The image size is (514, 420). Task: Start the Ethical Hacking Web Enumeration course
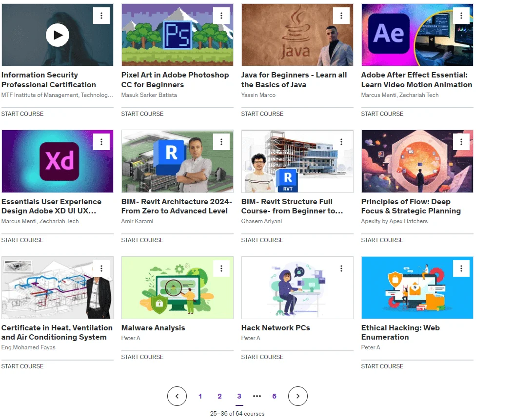pyautogui.click(x=382, y=366)
